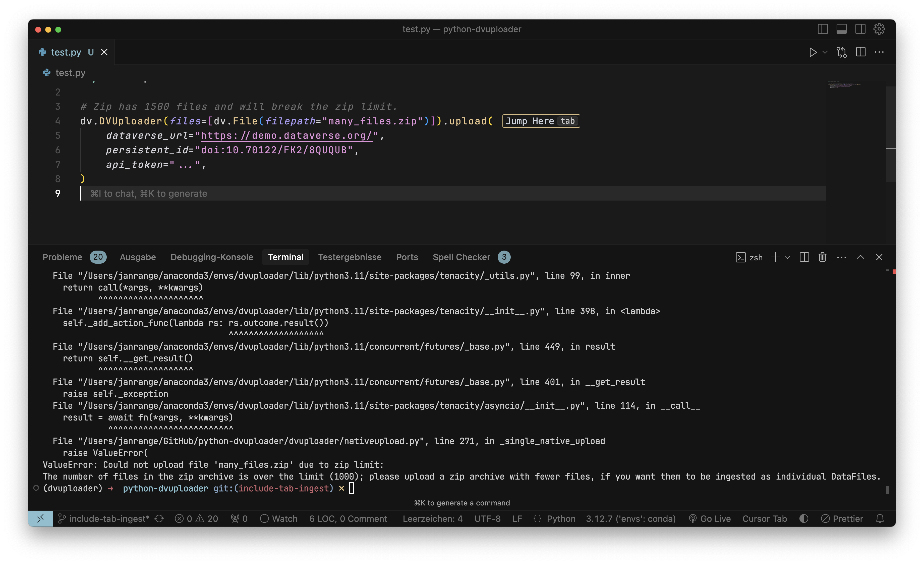
Task: Open the remote window indicator icon
Action: coord(40,519)
